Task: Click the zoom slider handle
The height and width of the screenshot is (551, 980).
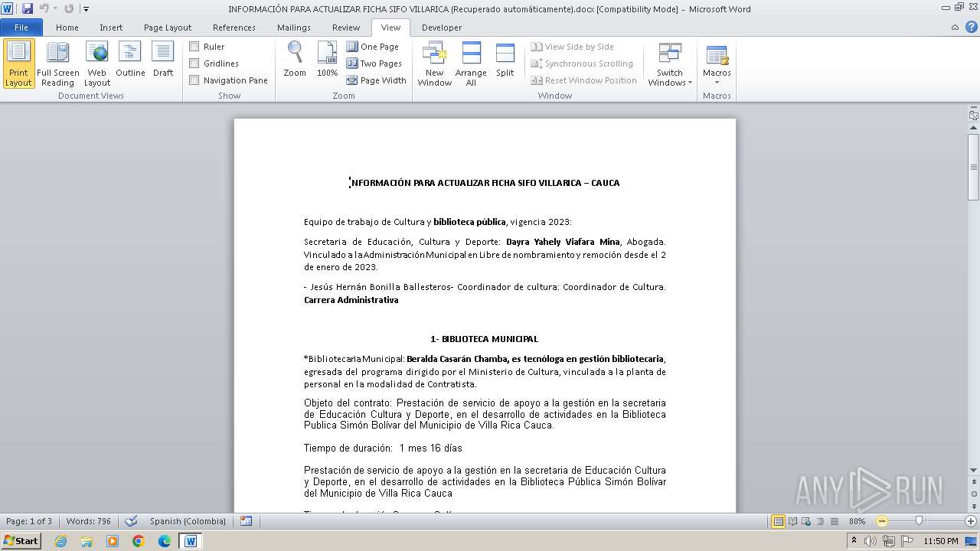Action: click(x=920, y=521)
